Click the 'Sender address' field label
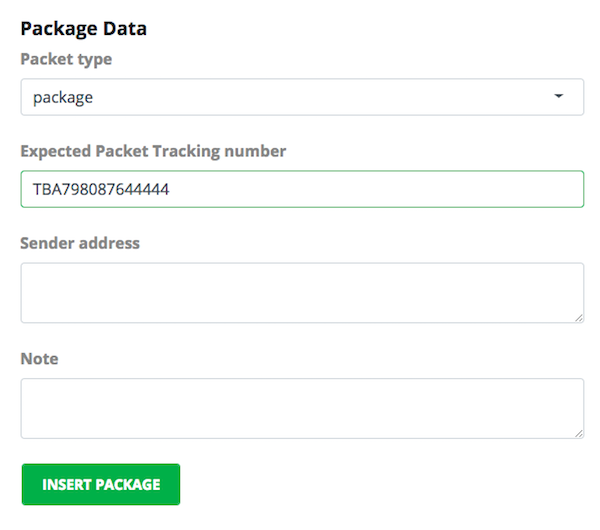The height and width of the screenshot is (530, 600). pos(80,243)
